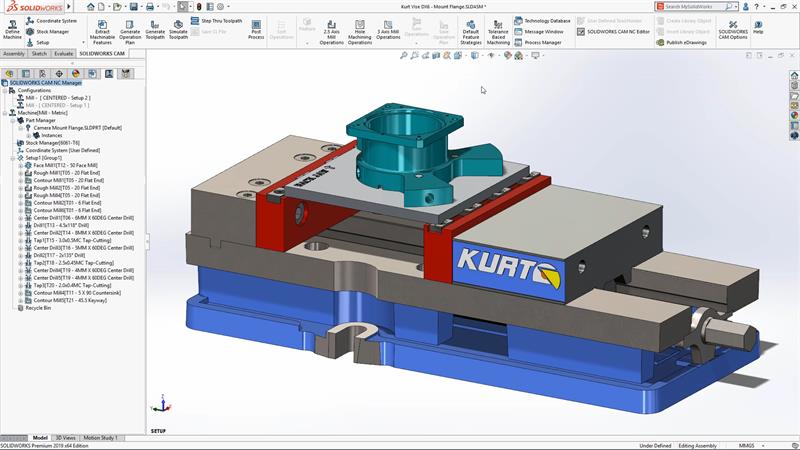The width and height of the screenshot is (800, 450).
Task: Click the Define Machine tool
Action: click(x=12, y=30)
